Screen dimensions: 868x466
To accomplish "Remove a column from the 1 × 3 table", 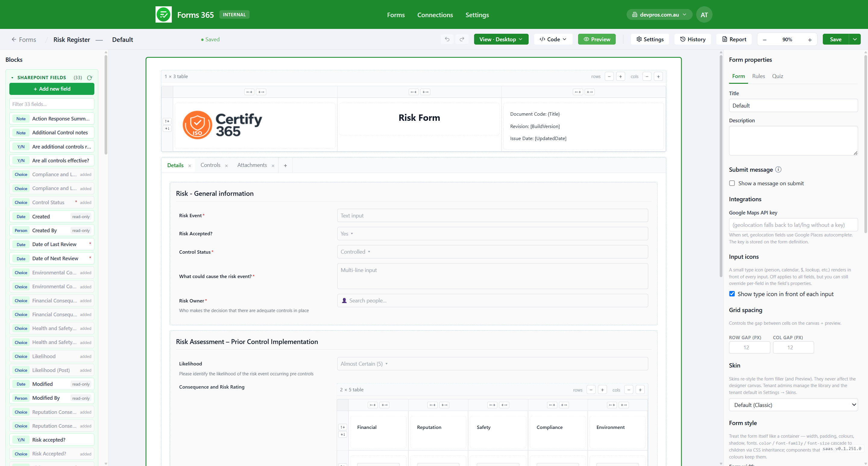I will coord(647,77).
